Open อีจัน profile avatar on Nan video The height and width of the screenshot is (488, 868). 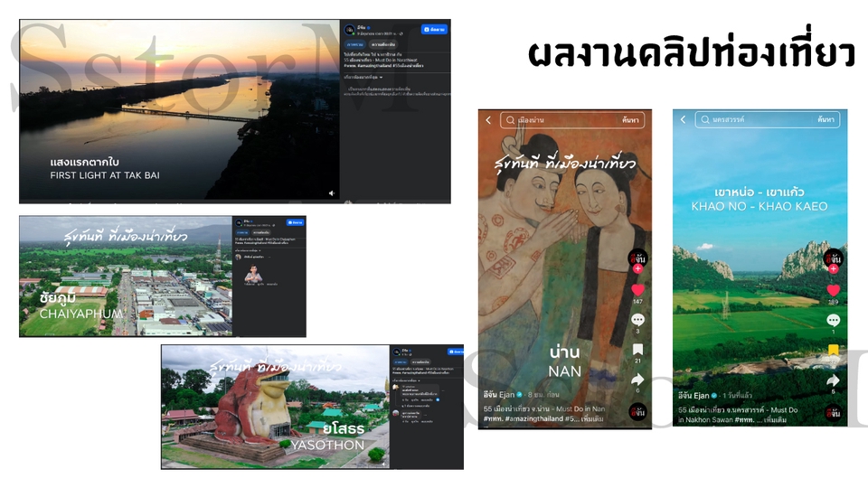coord(637,258)
